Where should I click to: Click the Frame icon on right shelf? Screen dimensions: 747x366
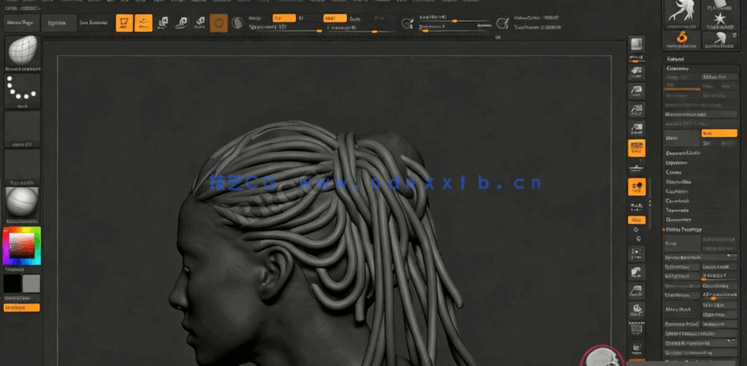tap(636, 254)
